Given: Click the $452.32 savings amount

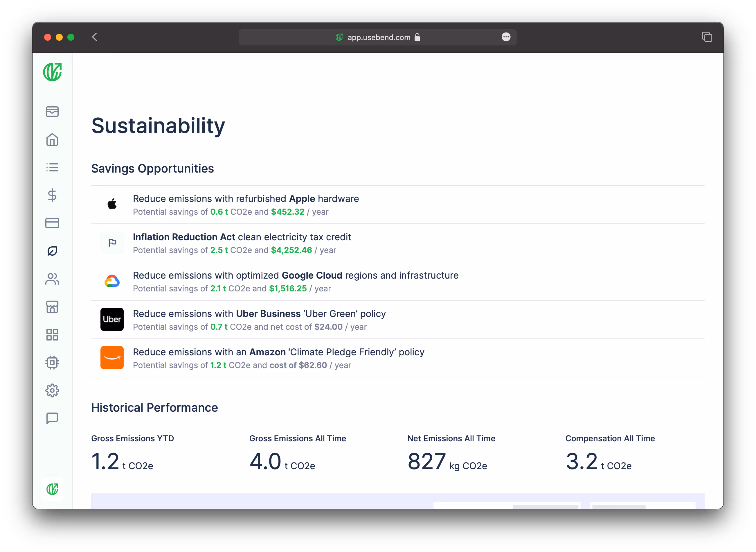Looking at the screenshot, I should (x=287, y=212).
